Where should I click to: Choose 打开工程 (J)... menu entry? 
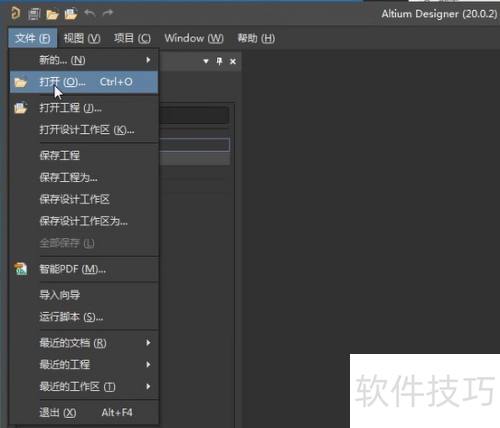84,108
